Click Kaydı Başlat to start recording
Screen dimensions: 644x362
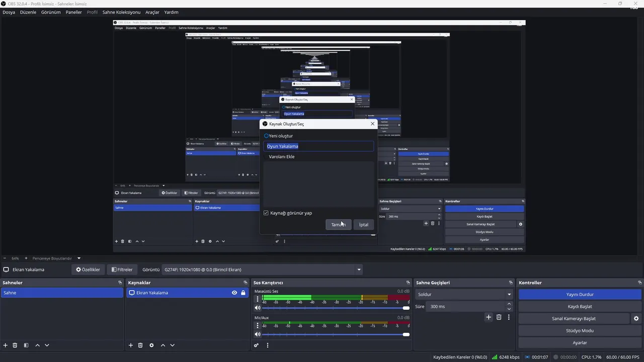tap(580, 306)
